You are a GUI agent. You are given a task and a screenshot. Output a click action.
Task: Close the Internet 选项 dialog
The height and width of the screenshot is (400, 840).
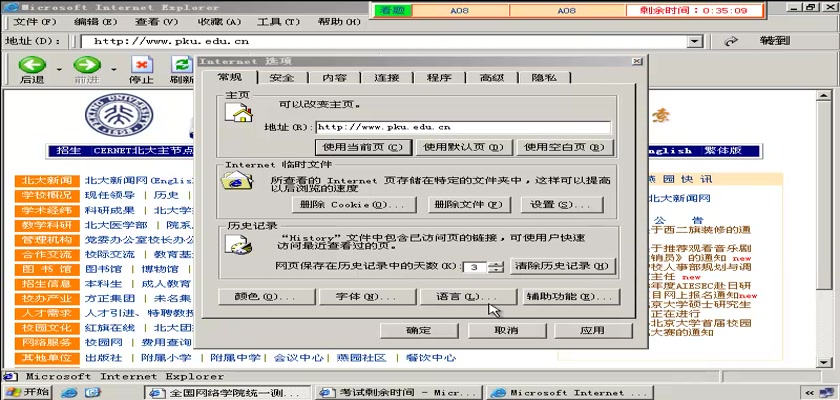(x=636, y=62)
